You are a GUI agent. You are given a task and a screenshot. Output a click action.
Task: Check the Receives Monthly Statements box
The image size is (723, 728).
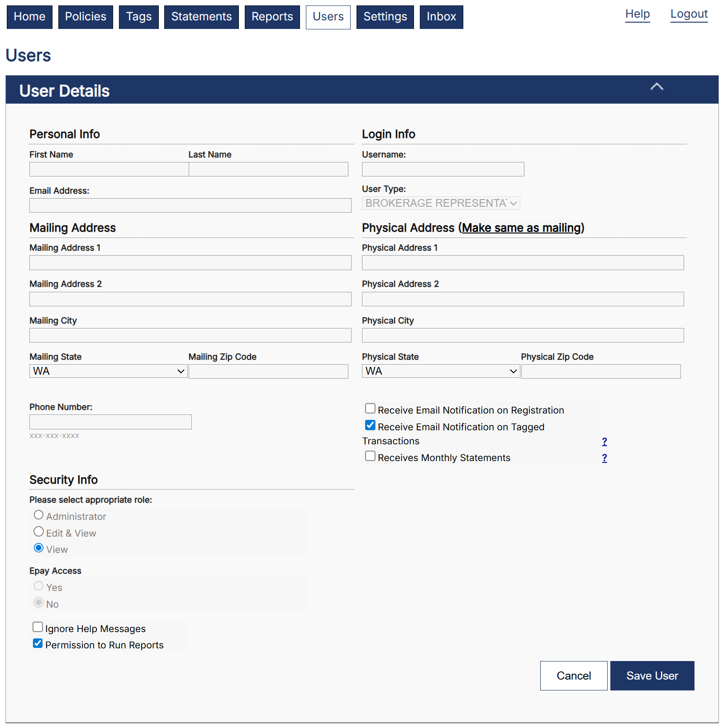[370, 456]
